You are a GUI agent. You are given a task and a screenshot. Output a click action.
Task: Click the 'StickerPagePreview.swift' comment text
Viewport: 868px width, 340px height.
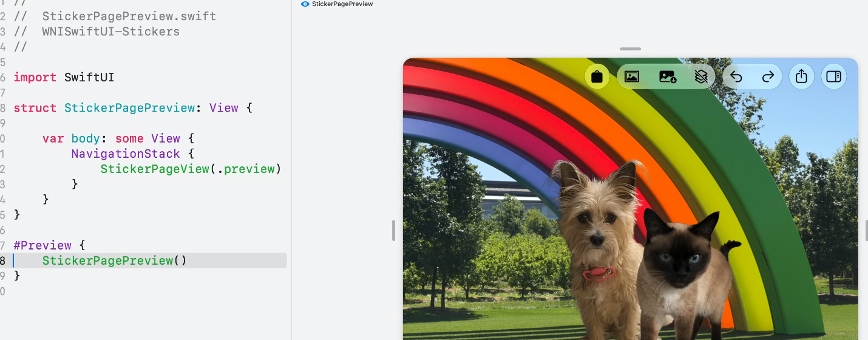click(129, 16)
